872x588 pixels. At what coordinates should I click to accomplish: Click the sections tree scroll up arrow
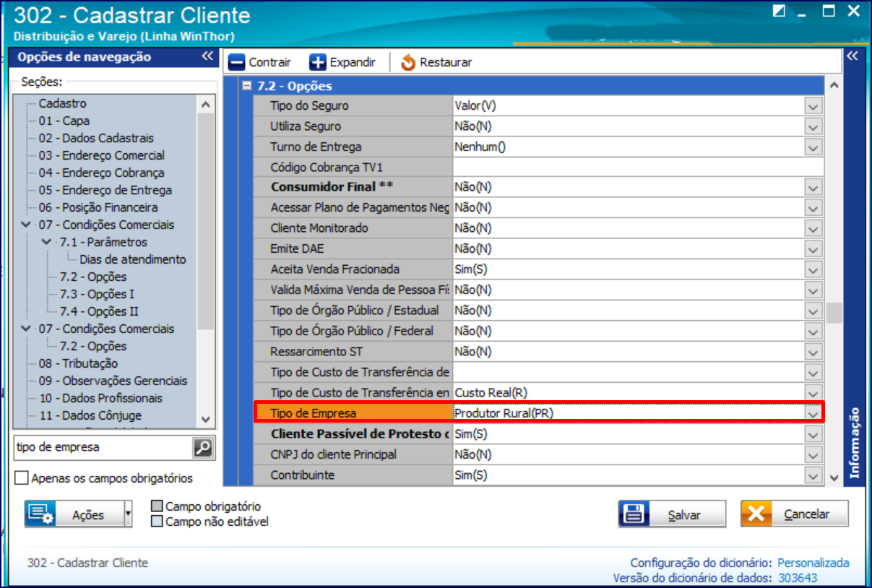(x=206, y=105)
